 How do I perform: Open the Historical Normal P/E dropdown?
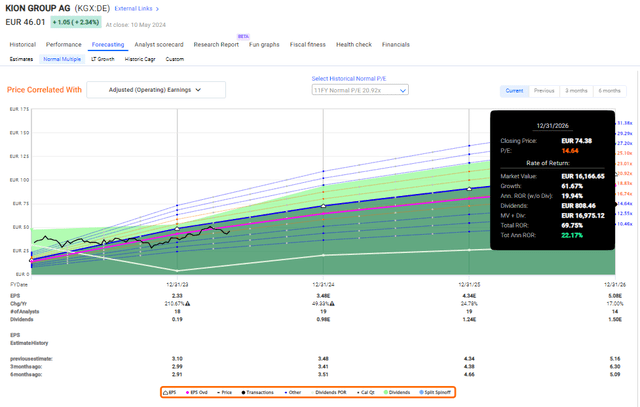(360, 90)
